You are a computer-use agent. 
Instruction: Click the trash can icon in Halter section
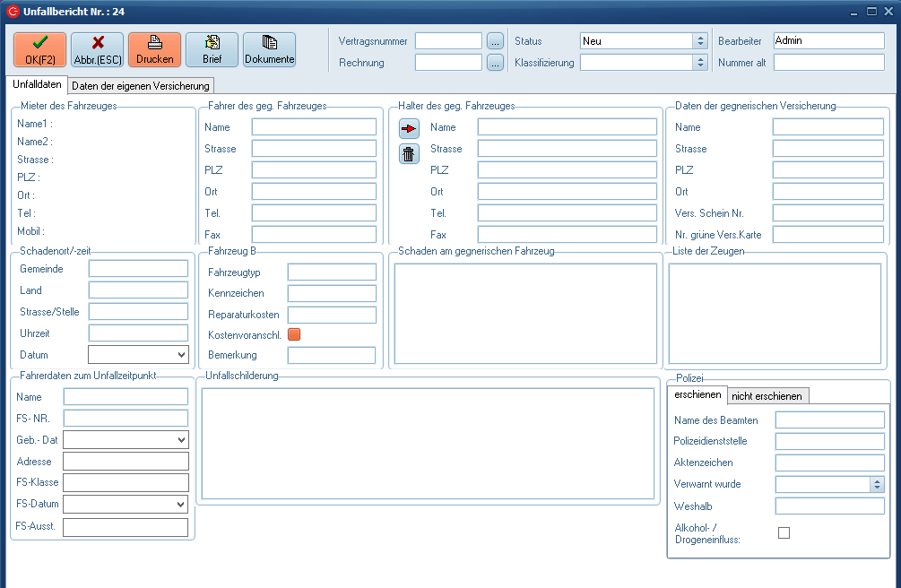pyautogui.click(x=409, y=153)
